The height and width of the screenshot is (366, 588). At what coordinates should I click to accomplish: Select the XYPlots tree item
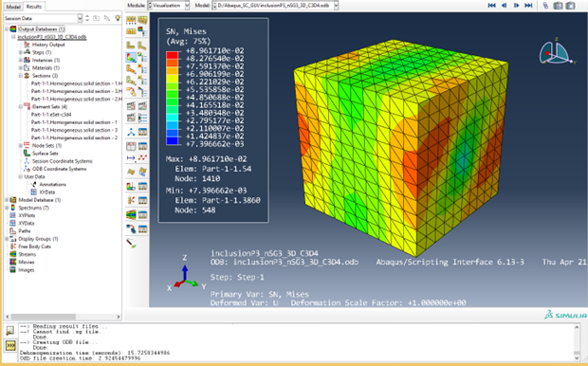27,215
